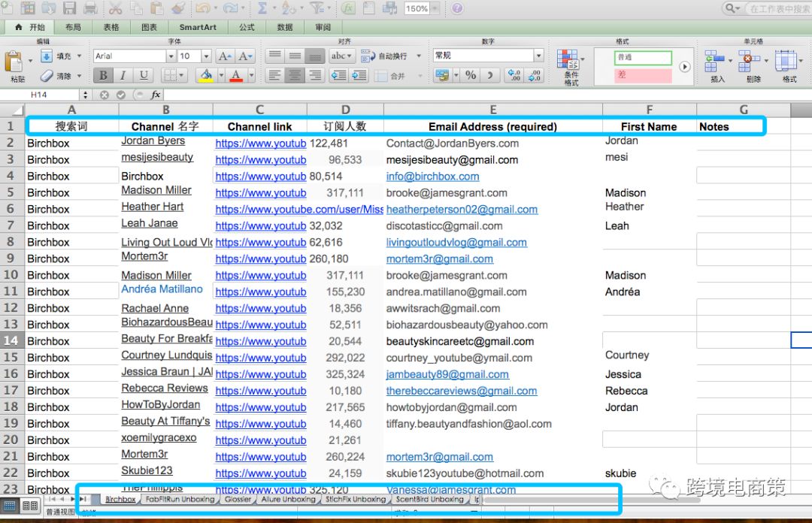Expand the Clear (清除) dropdown
The height and width of the screenshot is (523, 812).
[x=79, y=76]
